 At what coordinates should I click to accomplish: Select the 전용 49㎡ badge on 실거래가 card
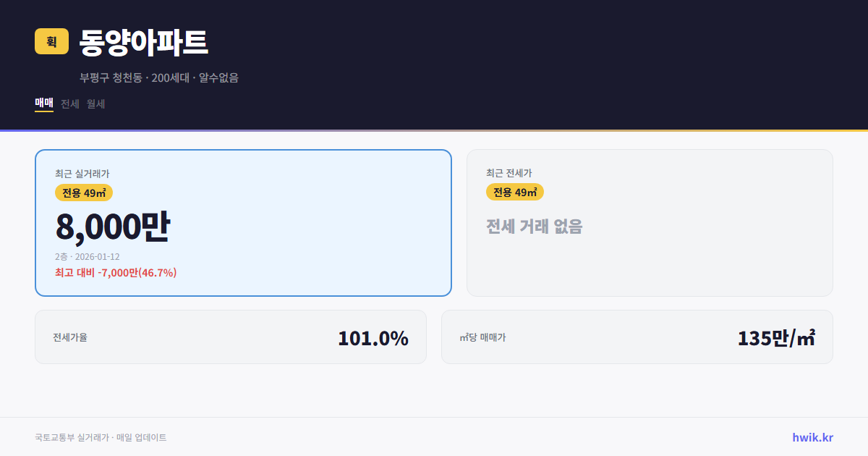click(x=84, y=193)
